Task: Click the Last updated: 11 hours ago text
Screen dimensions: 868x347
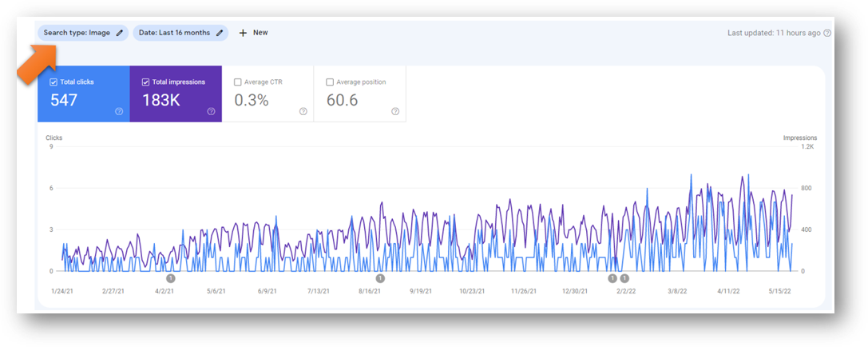Action: point(774,33)
